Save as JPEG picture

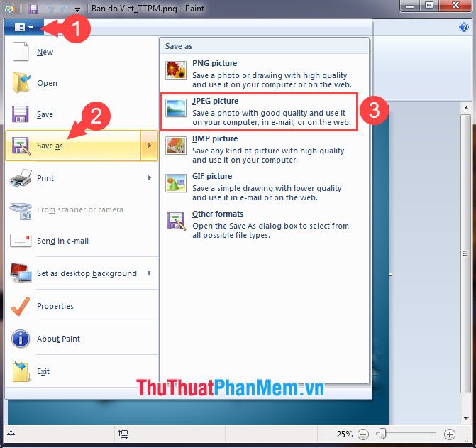tap(260, 111)
